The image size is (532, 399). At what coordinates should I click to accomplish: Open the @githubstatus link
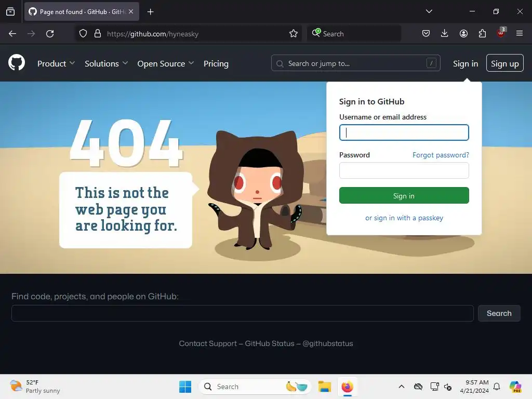pyautogui.click(x=327, y=343)
